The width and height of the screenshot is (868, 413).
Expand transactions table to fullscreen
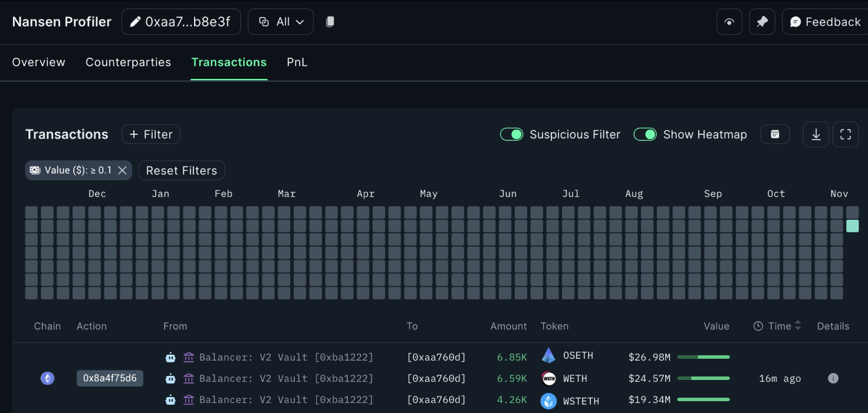(x=845, y=134)
